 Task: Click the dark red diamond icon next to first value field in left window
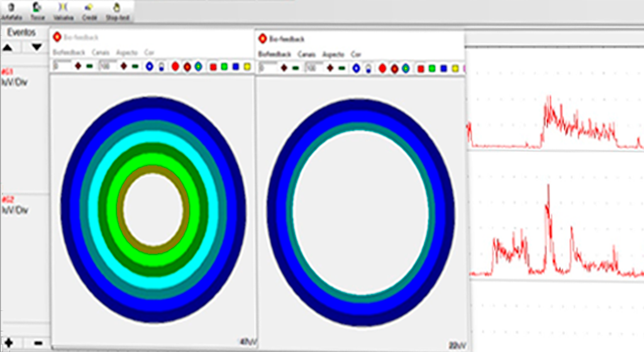(78, 66)
